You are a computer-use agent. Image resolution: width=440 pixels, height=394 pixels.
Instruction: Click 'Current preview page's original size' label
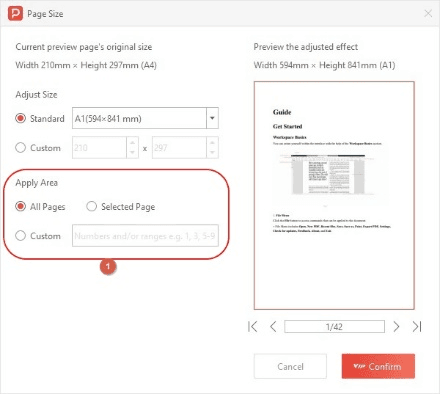(84, 47)
